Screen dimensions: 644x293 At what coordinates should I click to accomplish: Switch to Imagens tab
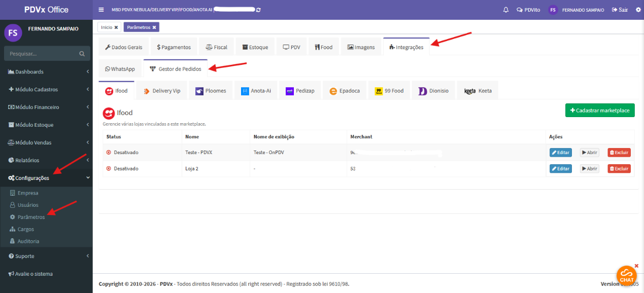tap(361, 47)
